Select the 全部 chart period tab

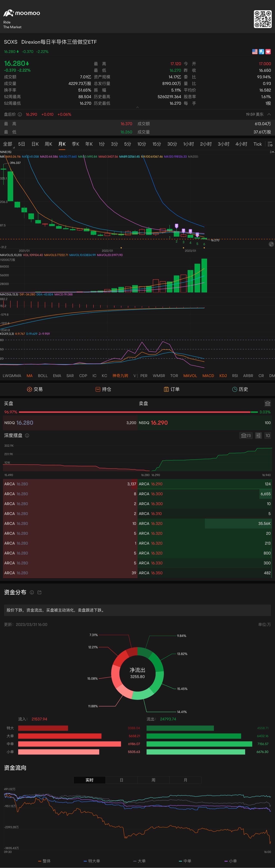pos(8,144)
